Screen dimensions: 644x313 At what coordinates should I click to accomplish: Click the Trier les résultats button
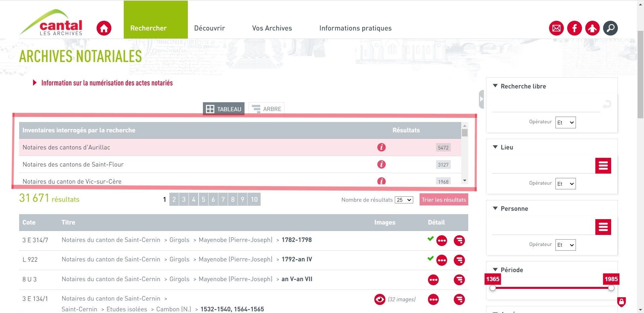point(443,200)
